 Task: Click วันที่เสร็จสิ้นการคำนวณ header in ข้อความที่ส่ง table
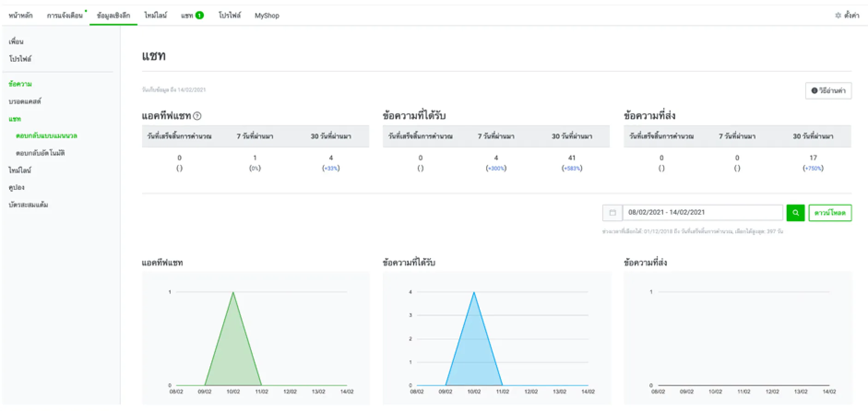[x=661, y=136]
